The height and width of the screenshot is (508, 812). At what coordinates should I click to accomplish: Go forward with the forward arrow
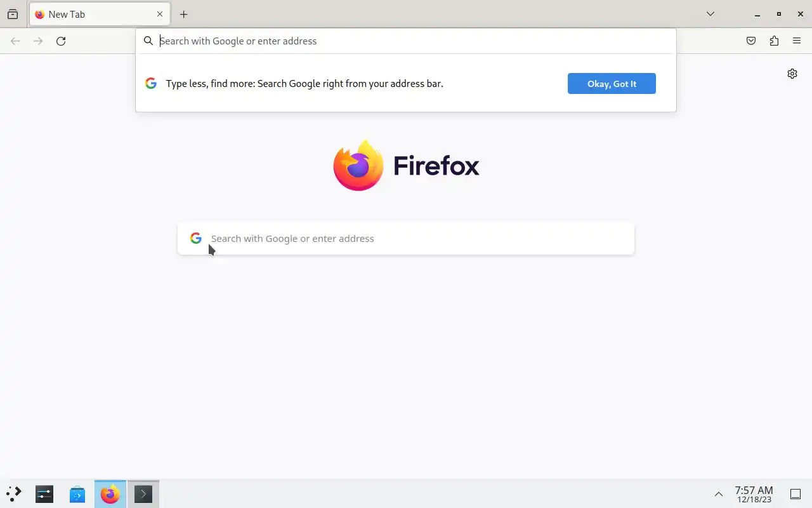(x=38, y=41)
